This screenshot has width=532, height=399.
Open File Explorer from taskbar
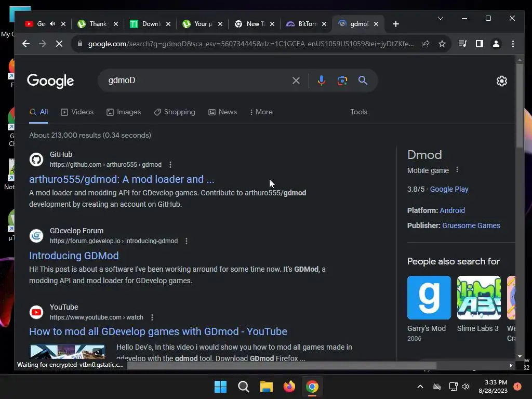(267, 387)
